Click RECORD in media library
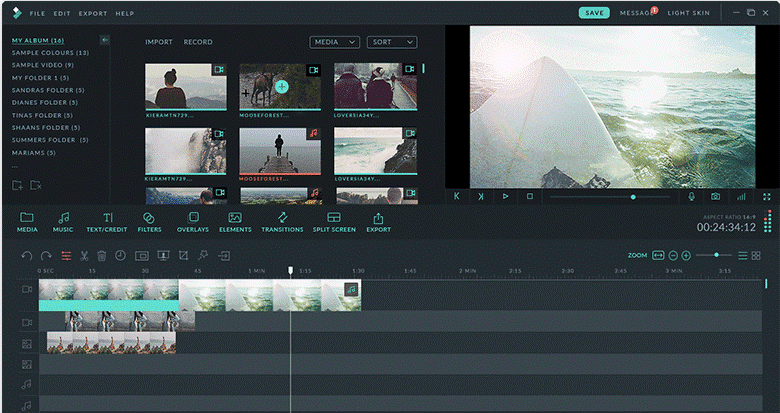 click(x=198, y=42)
